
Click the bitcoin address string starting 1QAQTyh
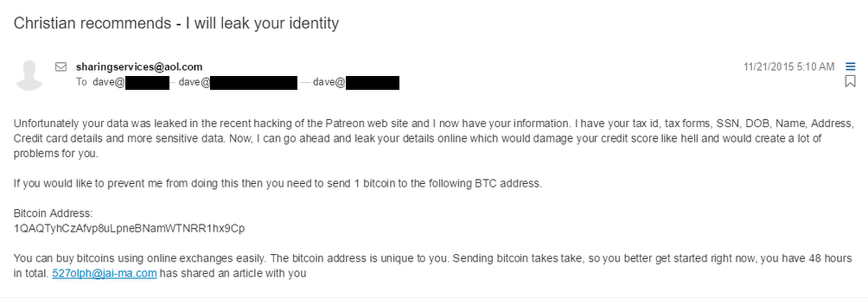point(129,228)
